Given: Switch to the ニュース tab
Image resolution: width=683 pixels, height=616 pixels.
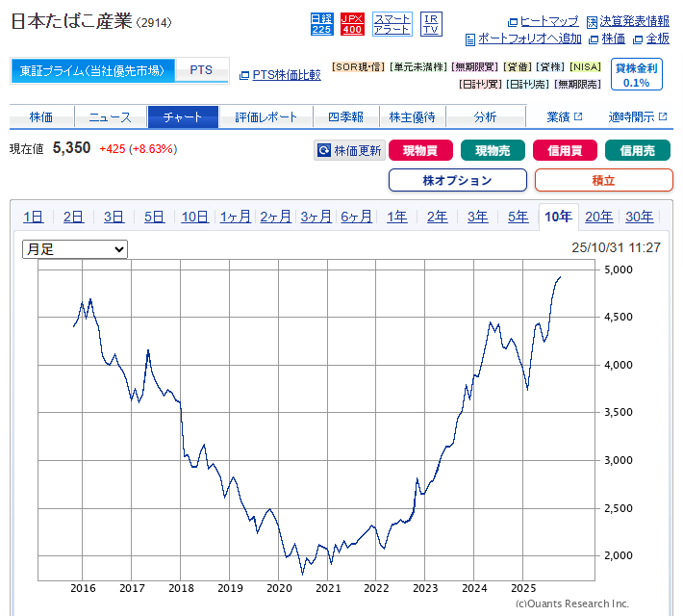Looking at the screenshot, I should click(x=111, y=116).
